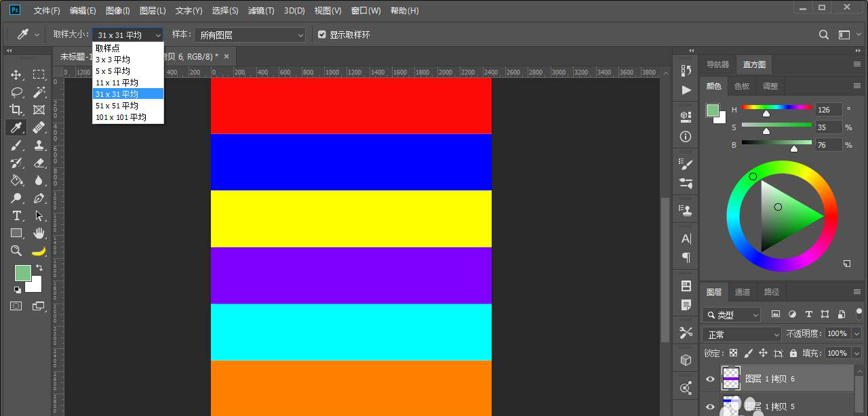Open the tool preset picker arrow
This screenshot has height=416, width=868.
37,35
